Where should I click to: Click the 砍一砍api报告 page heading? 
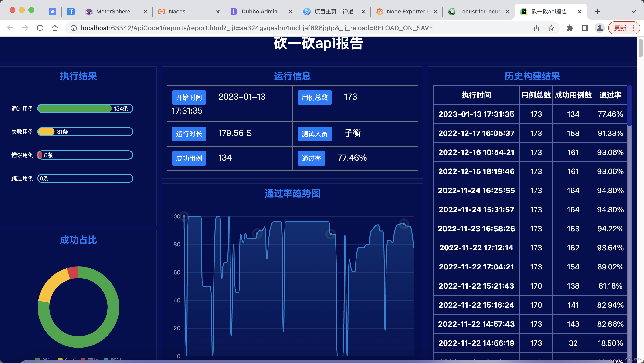318,43
